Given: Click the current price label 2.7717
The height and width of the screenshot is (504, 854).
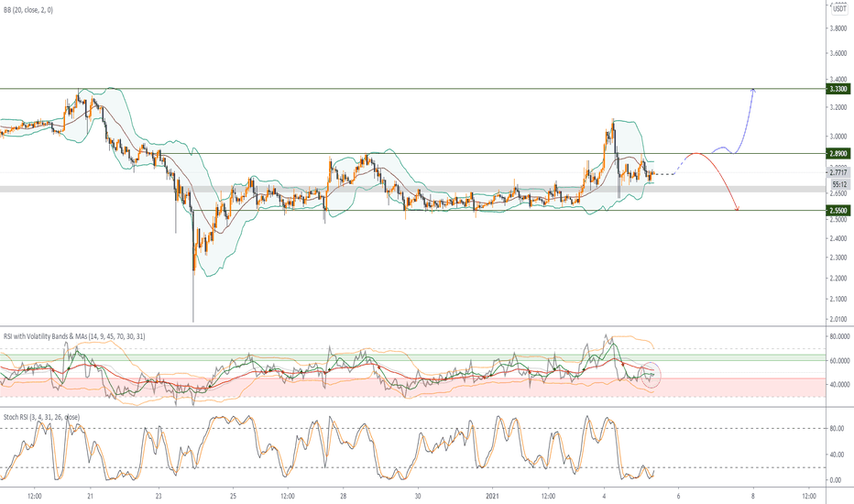Looking at the screenshot, I should [838, 172].
